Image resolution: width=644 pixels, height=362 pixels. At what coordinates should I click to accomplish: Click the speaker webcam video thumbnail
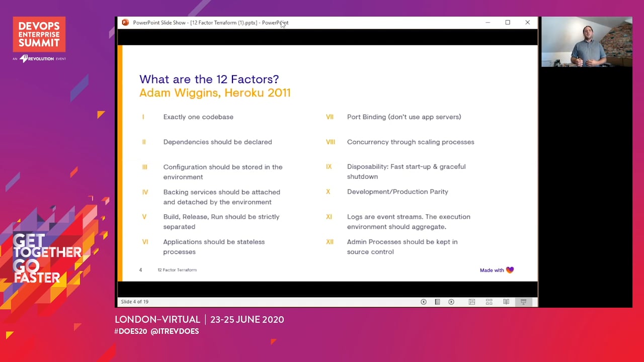(x=587, y=42)
